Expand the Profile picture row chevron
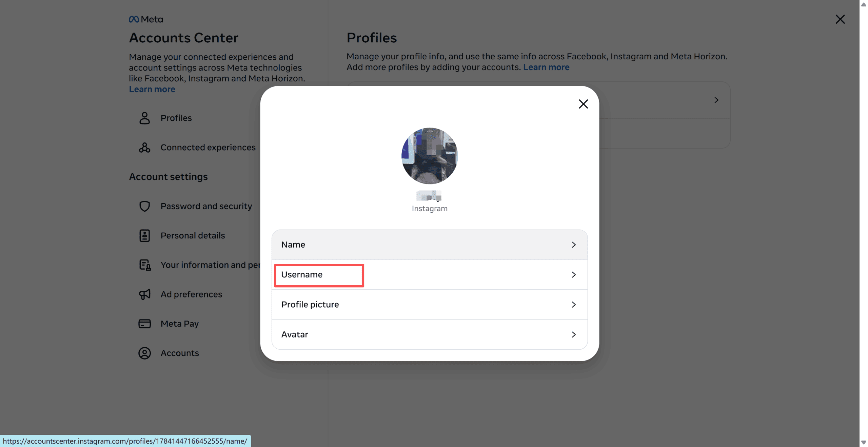 click(x=573, y=305)
